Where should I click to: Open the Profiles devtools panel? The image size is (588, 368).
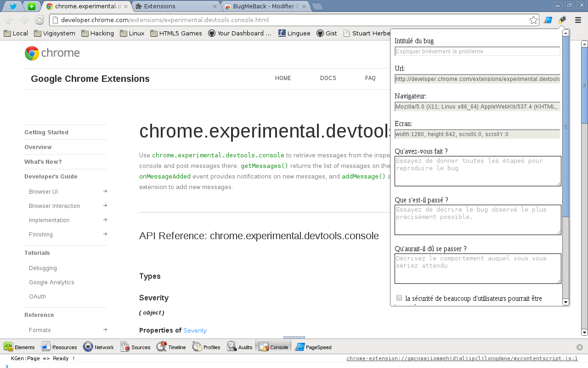click(207, 347)
